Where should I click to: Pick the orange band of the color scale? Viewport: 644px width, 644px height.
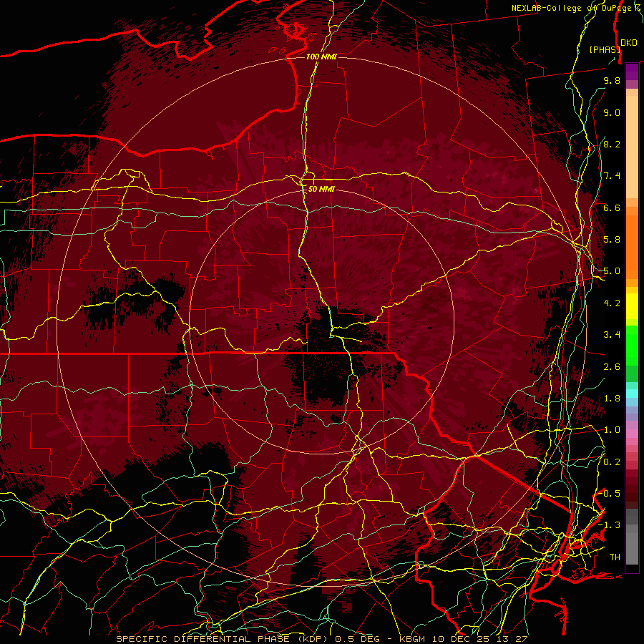[632, 248]
